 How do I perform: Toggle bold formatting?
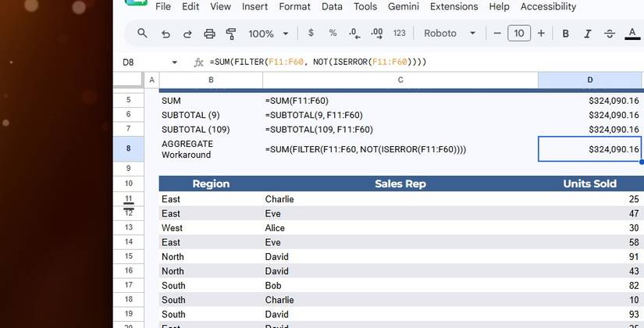[x=566, y=34]
